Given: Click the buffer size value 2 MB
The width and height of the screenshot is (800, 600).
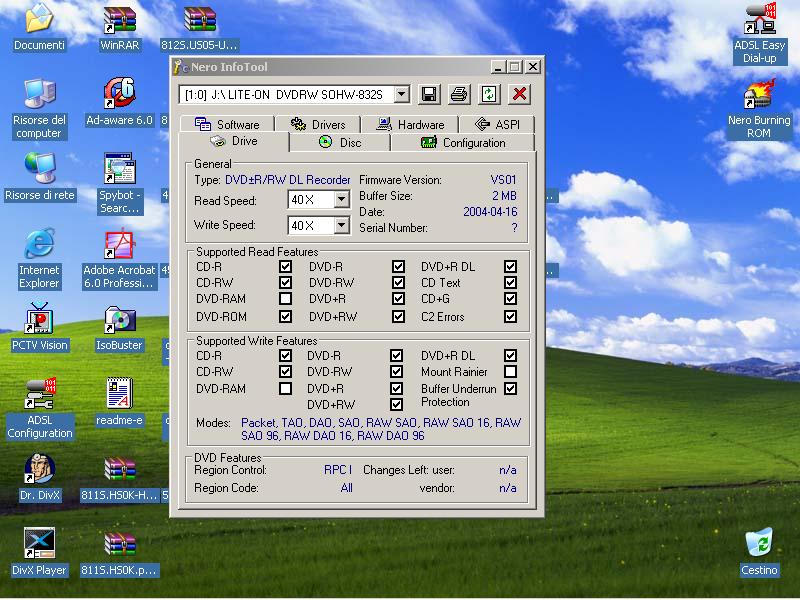Looking at the screenshot, I should click(x=504, y=195).
